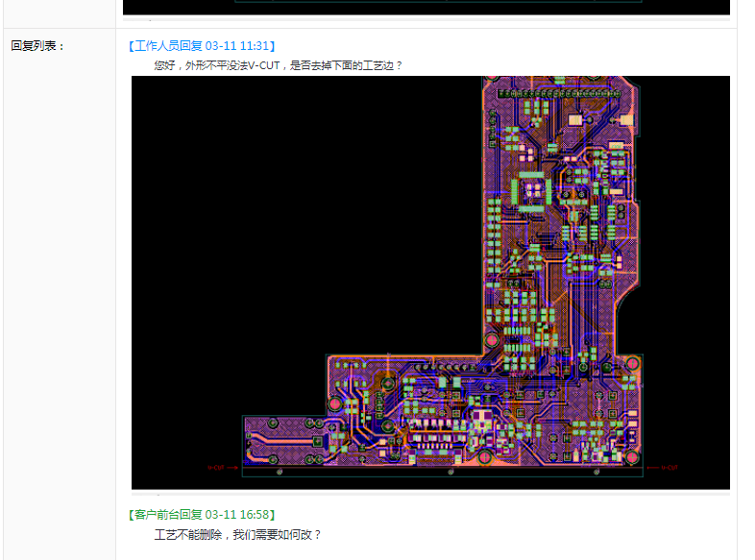
Task: Click the middle tooling hole on process edge
Action: pos(451,472)
